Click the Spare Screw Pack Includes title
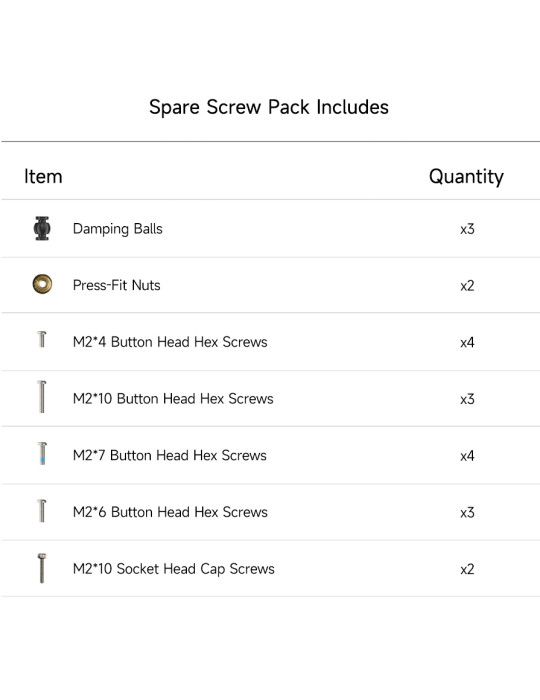 [269, 108]
